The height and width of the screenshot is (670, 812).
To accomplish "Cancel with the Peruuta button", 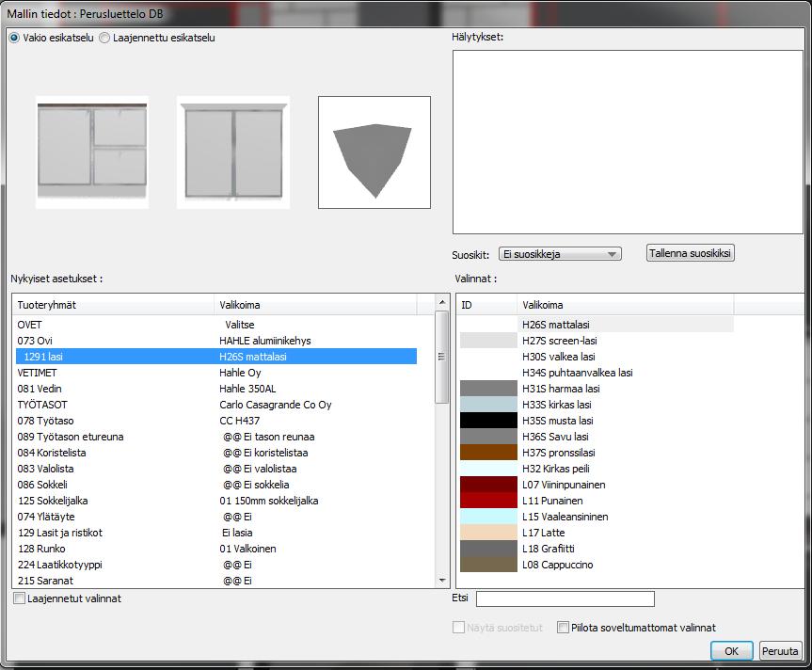I will (780, 651).
